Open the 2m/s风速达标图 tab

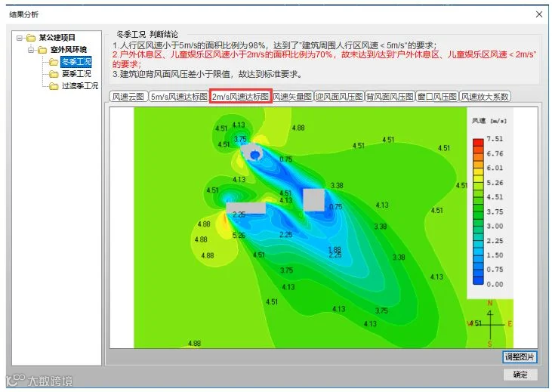[x=241, y=97]
